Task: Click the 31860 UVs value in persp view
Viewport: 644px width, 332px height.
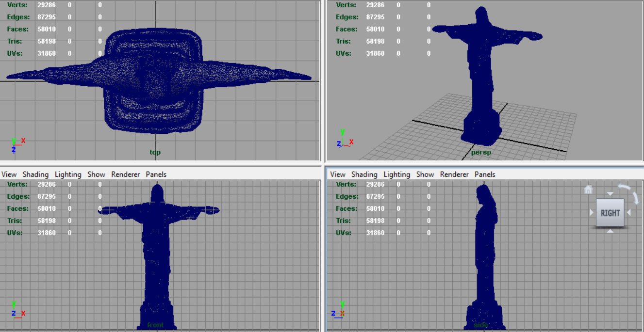Action: click(375, 53)
